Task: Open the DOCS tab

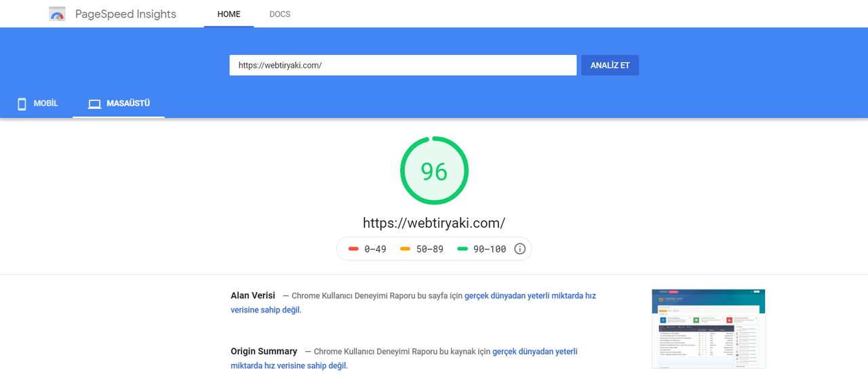Action: point(279,14)
